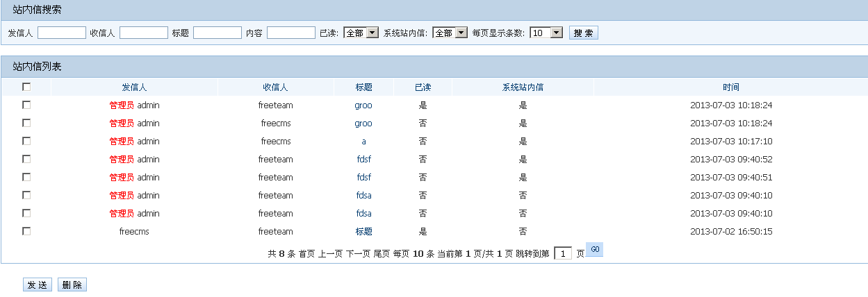Click sender freecms in the last row
The width and height of the screenshot is (868, 297).
tap(134, 232)
